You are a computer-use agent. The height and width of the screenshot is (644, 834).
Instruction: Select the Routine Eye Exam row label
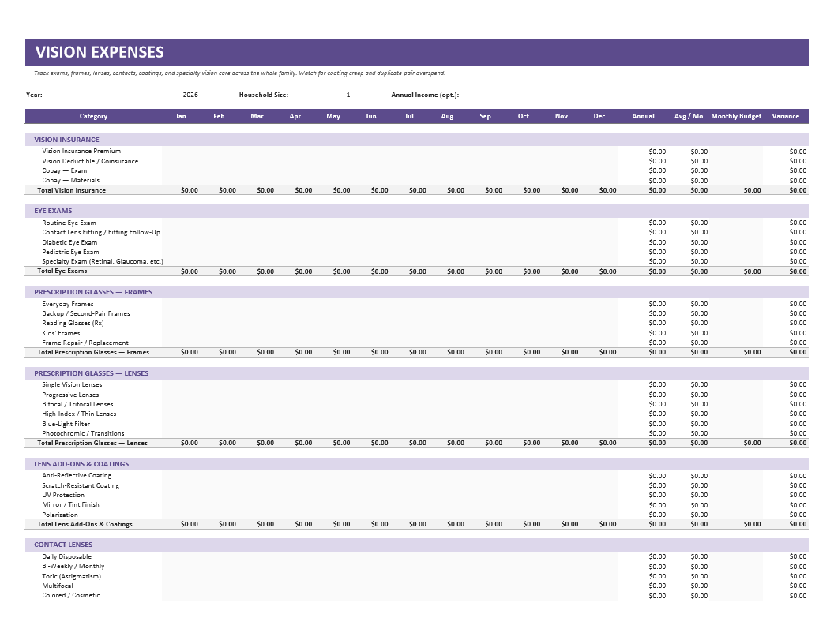click(x=69, y=223)
